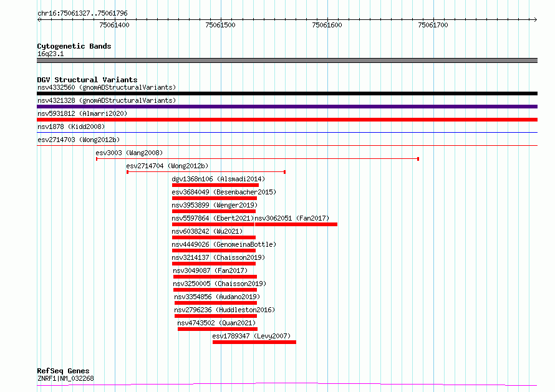The image size is (555, 392).
Task: Open variant esv3684049 (Besenbacher2015) label
Action: click(x=224, y=192)
